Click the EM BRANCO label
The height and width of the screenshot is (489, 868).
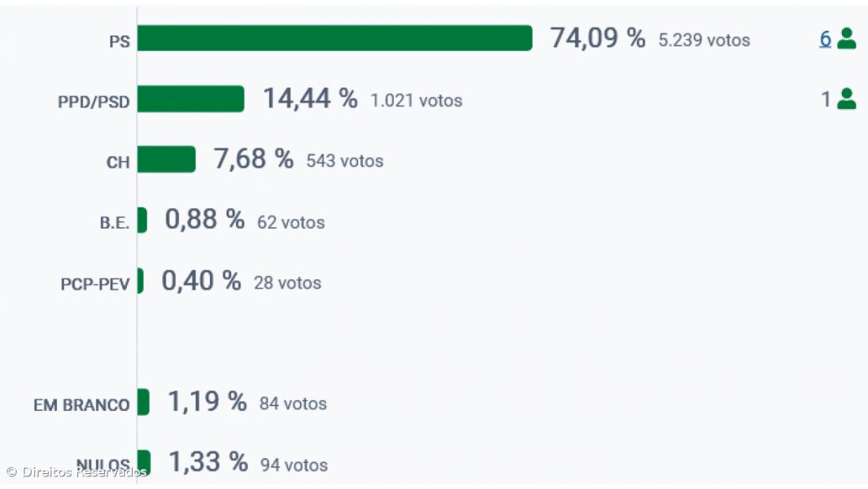click(x=81, y=405)
